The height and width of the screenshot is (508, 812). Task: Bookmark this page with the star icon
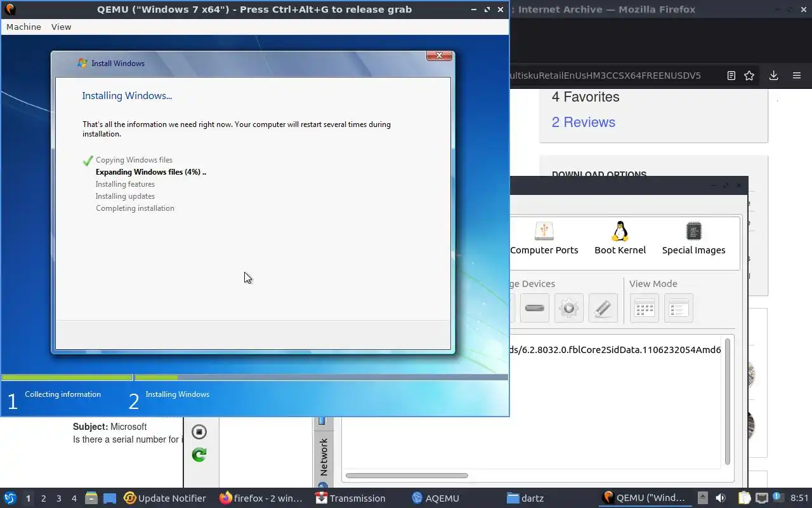point(749,76)
